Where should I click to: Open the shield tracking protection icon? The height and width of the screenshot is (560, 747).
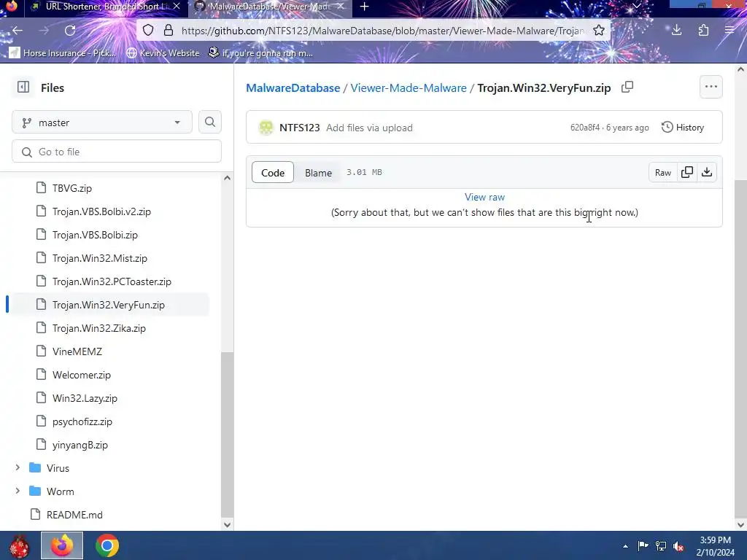point(148,31)
